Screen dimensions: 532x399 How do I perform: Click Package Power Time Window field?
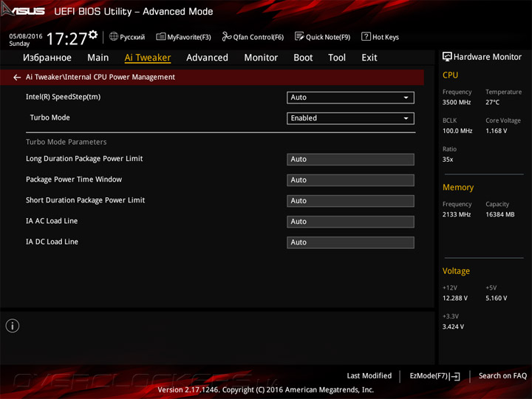(350, 180)
